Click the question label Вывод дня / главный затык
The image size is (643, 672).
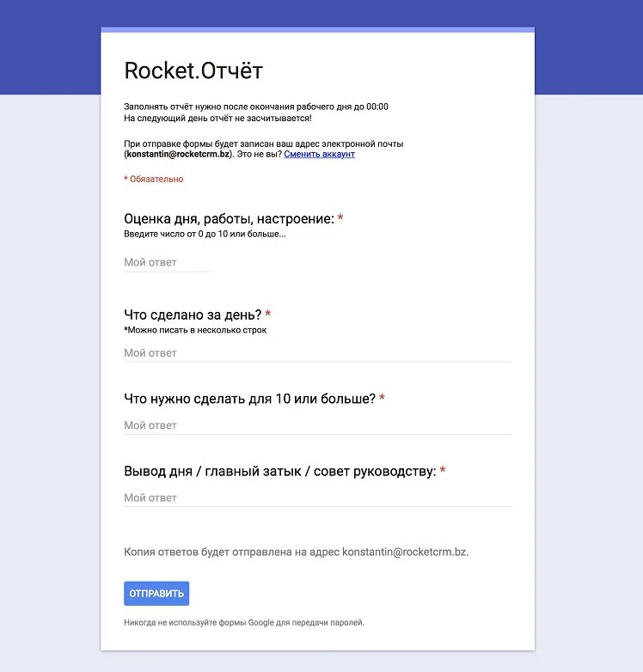(x=280, y=472)
